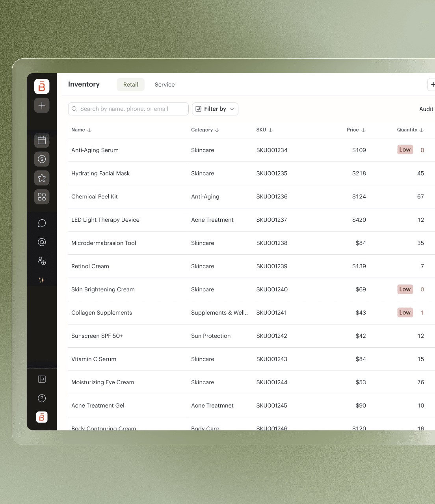Click the Inventory page title
The image size is (435, 504).
(84, 84)
